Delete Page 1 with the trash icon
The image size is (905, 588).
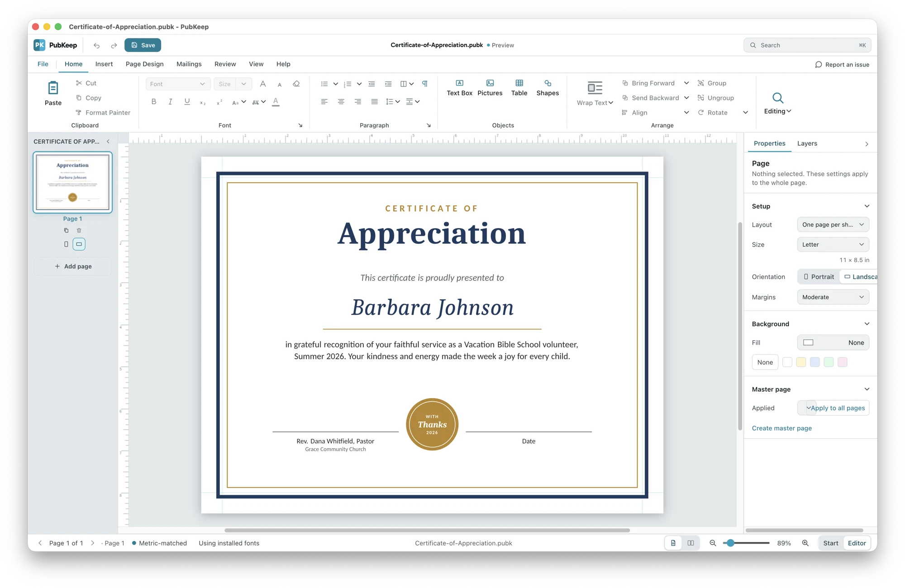[x=79, y=230]
